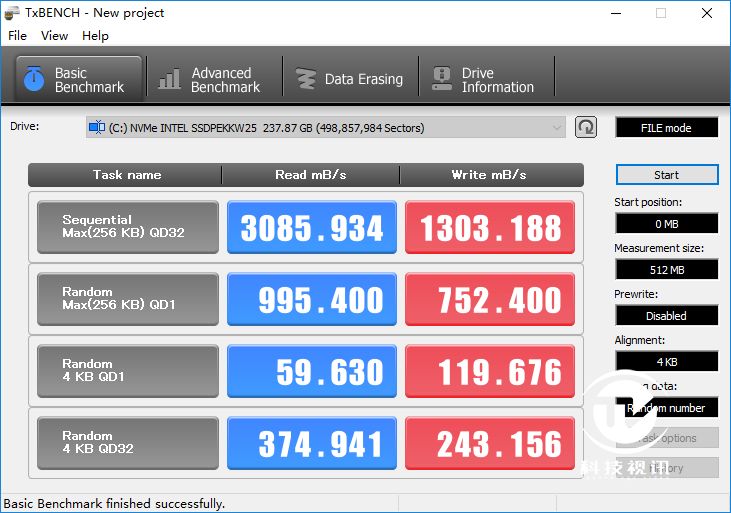Change the Random number writing data setting

[x=667, y=408]
